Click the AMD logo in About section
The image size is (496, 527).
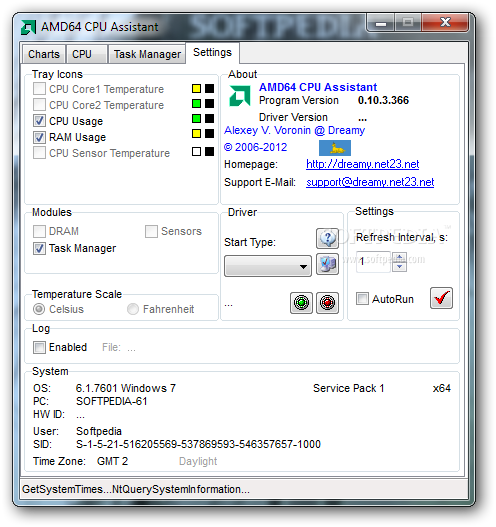[240, 96]
